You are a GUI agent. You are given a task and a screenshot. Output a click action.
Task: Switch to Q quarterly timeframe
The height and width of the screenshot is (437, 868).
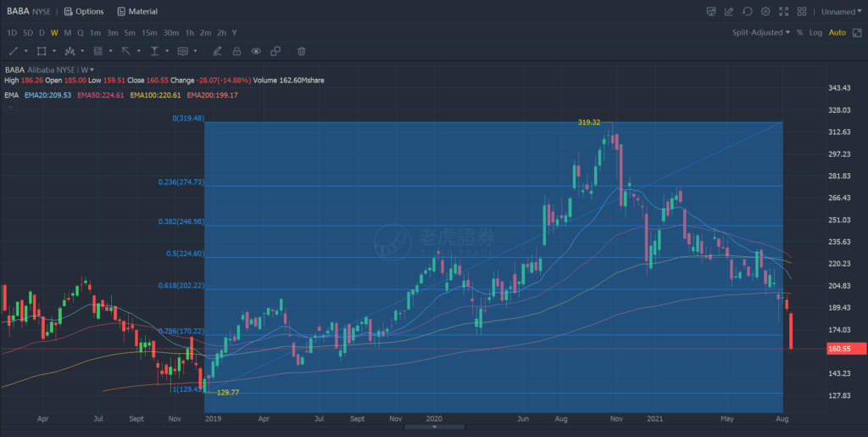tap(81, 33)
